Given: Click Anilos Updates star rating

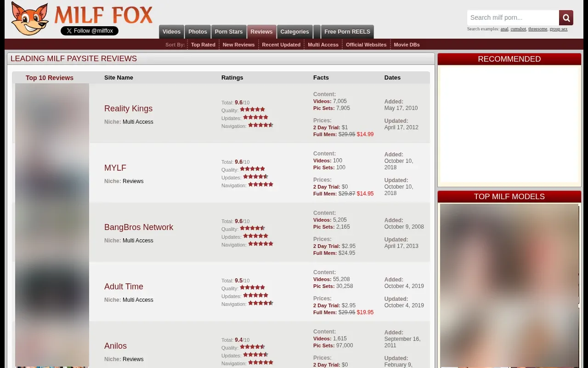Looking at the screenshot, I should click(255, 355).
